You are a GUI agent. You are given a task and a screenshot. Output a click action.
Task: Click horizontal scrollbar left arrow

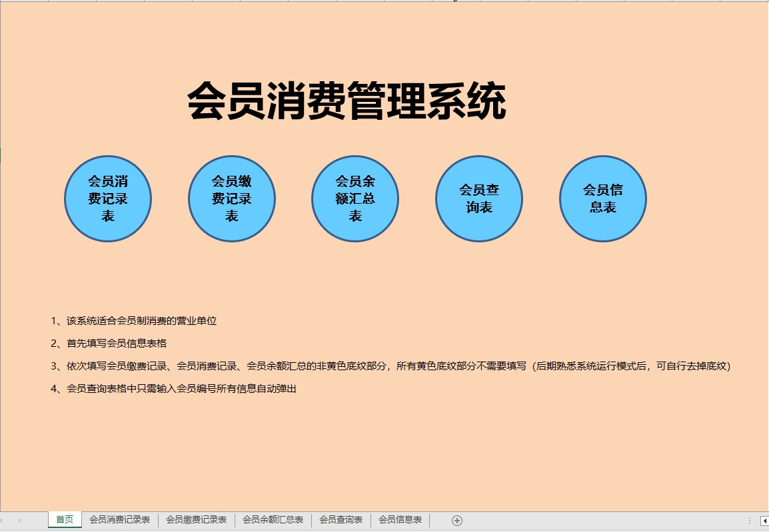(x=764, y=521)
